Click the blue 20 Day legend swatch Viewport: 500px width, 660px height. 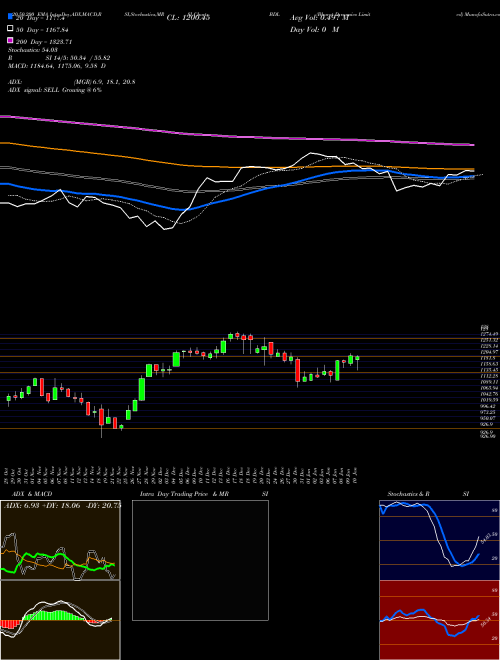[x=10, y=17]
